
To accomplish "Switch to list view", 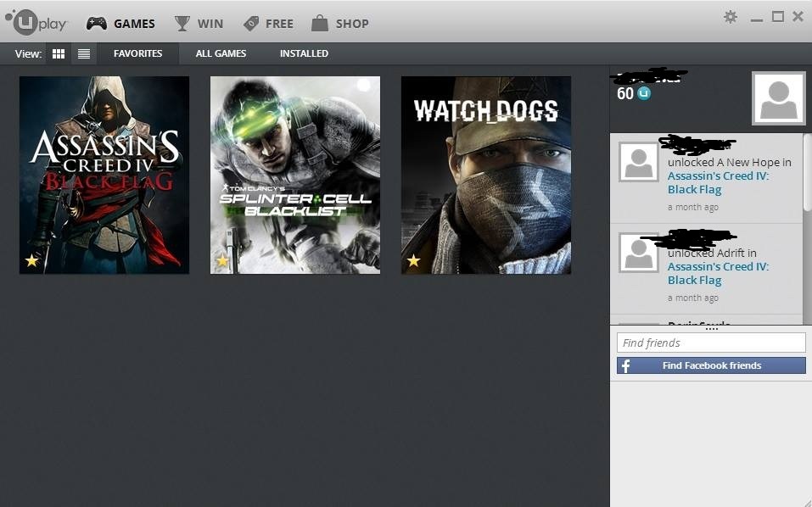I will [x=84, y=53].
